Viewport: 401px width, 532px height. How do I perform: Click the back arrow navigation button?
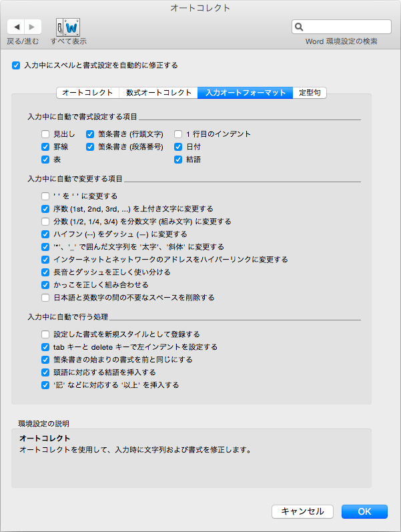(x=16, y=27)
